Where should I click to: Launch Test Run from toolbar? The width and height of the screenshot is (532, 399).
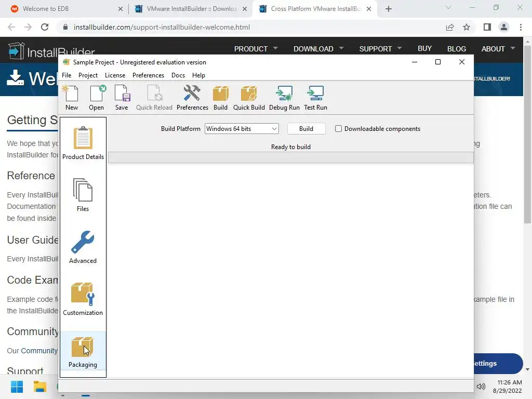coord(315,98)
